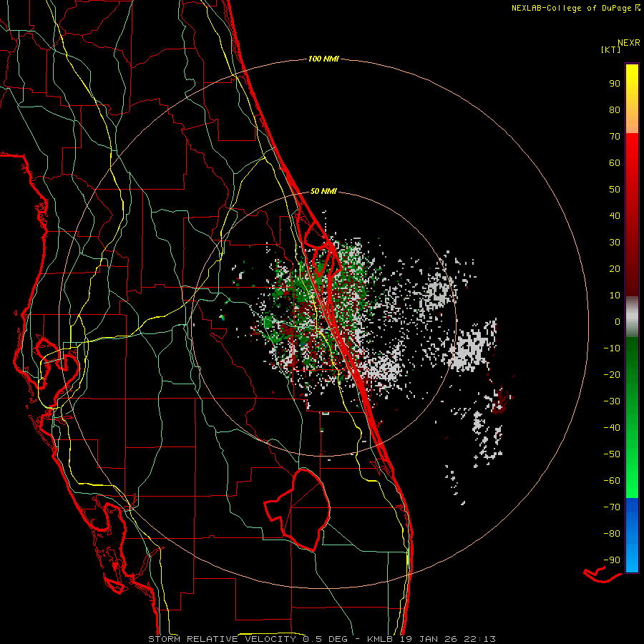Click the "-90" scale value
The height and width of the screenshot is (644, 644).
(x=612, y=560)
